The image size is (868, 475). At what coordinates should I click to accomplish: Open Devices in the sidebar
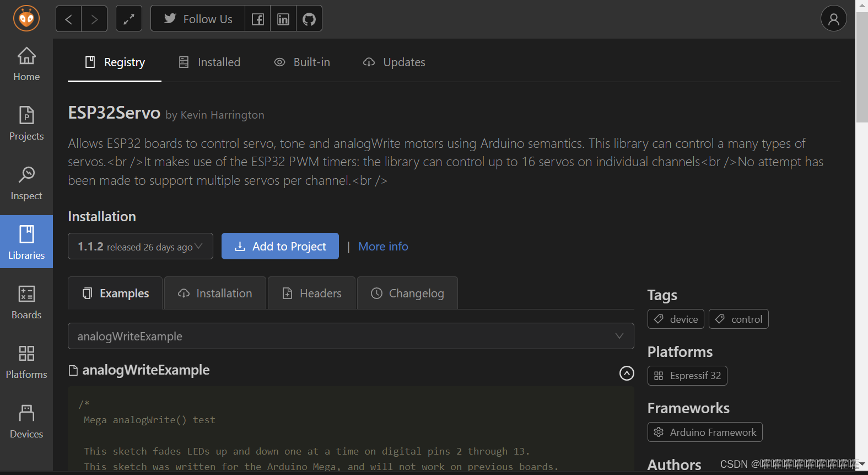26,421
